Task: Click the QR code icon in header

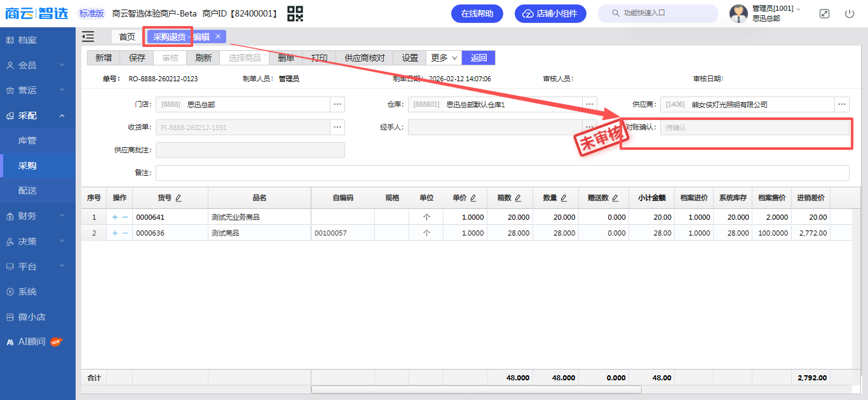Action: click(x=295, y=13)
